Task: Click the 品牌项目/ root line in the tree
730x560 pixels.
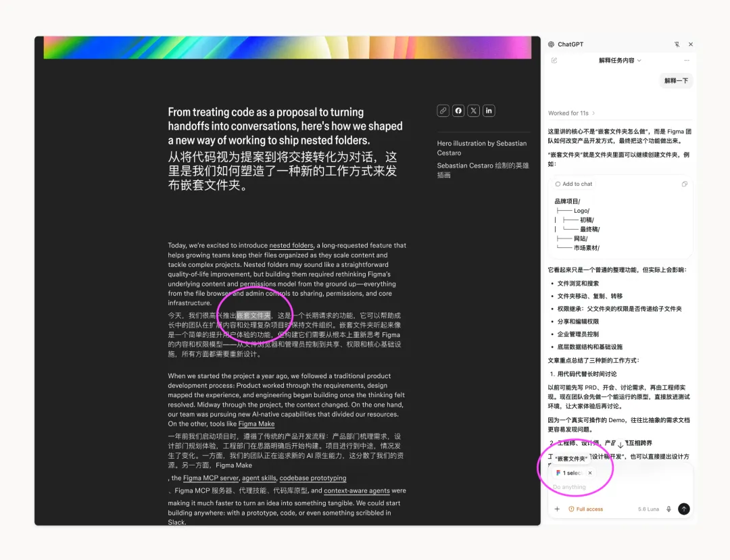Action: tap(567, 201)
